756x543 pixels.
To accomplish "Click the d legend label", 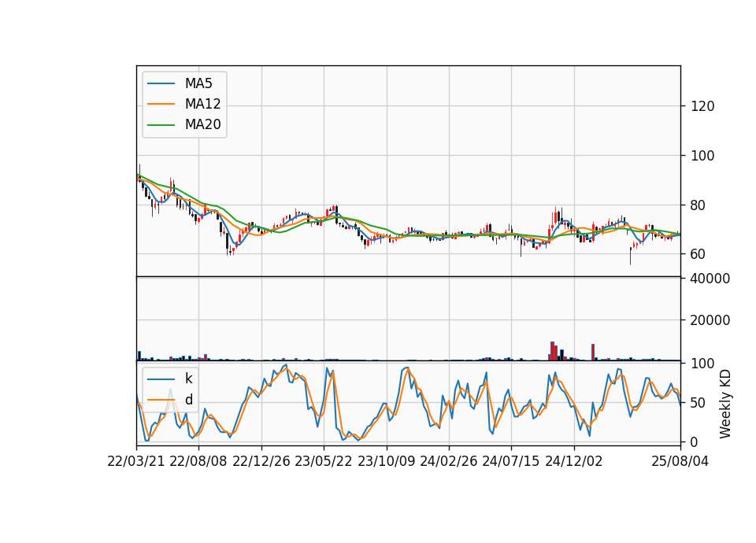I will click(188, 400).
